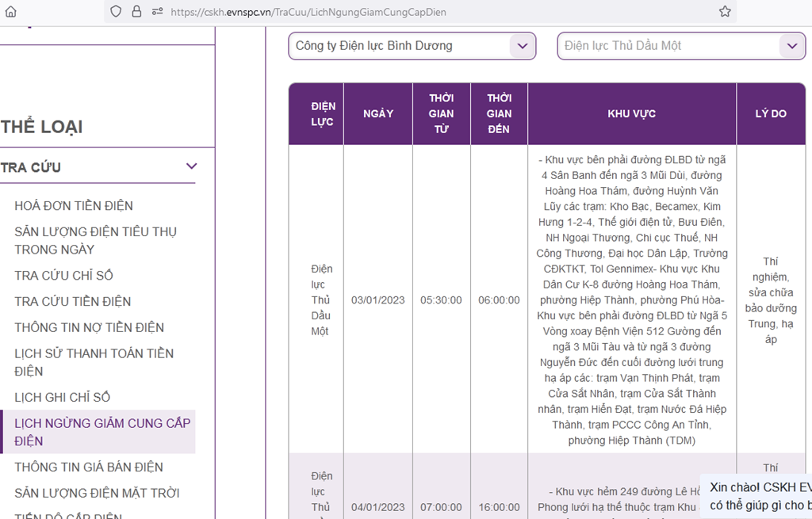Click the reason cell Thí nghiệm, sửa chữa bảo dưỡng
The image size is (812, 519).
(771, 300)
